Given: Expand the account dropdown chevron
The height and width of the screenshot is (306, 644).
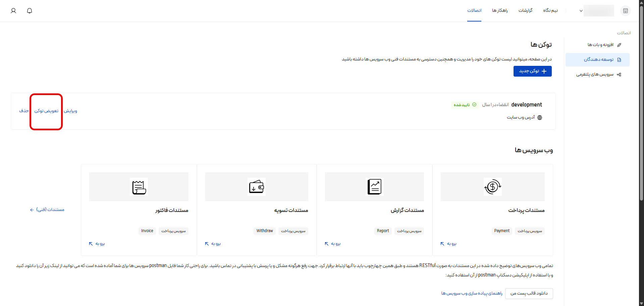Looking at the screenshot, I should pyautogui.click(x=581, y=11).
